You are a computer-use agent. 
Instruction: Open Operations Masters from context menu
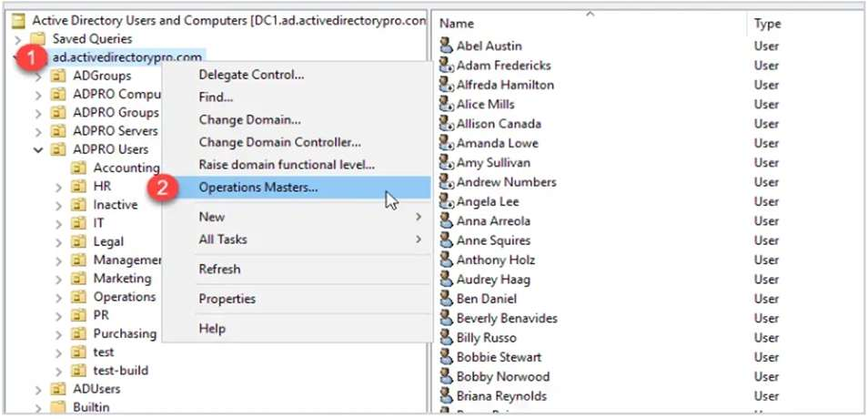pos(297,188)
